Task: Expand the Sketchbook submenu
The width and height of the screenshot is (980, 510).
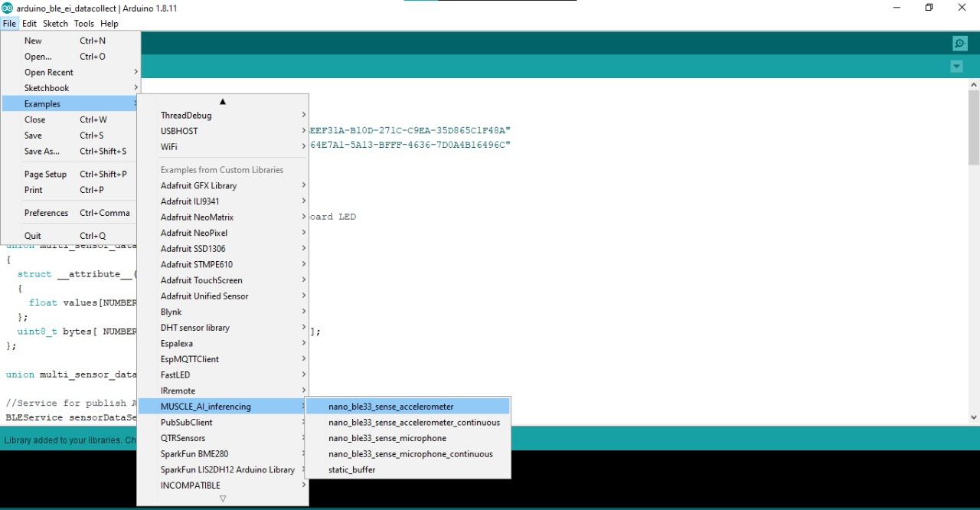Action: (70, 88)
